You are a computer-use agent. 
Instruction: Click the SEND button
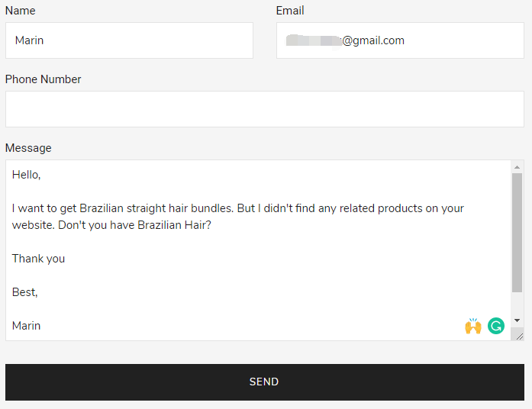[265, 382]
